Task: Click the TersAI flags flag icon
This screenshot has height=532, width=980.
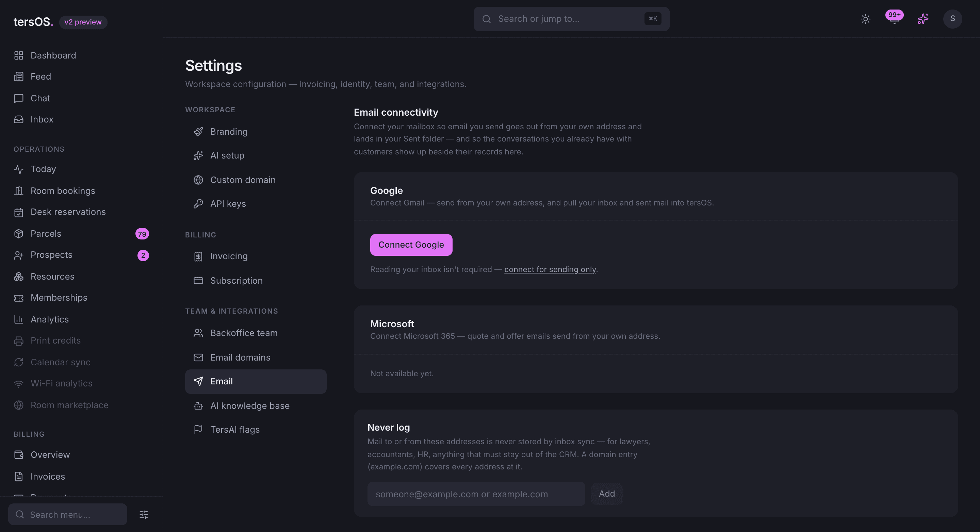Action: [x=198, y=430]
